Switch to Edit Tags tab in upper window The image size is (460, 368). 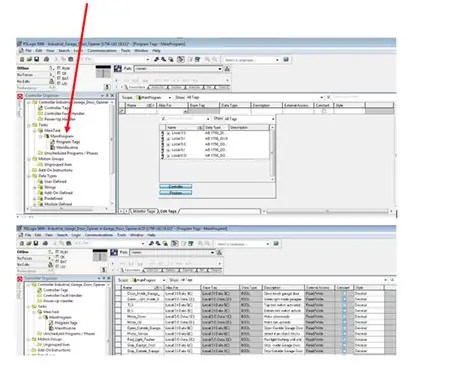[x=168, y=211]
